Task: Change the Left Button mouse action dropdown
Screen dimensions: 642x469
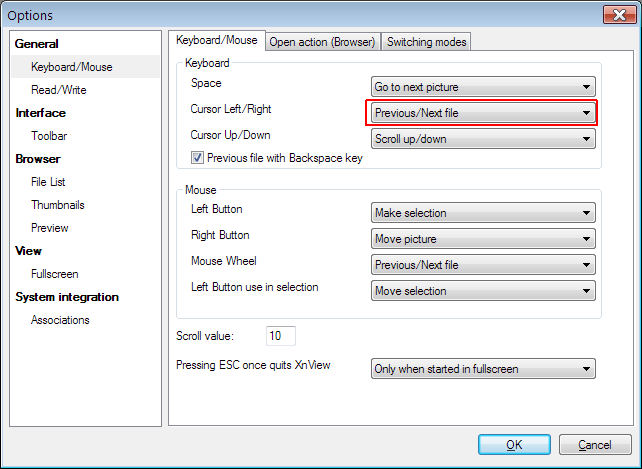Action: click(483, 213)
